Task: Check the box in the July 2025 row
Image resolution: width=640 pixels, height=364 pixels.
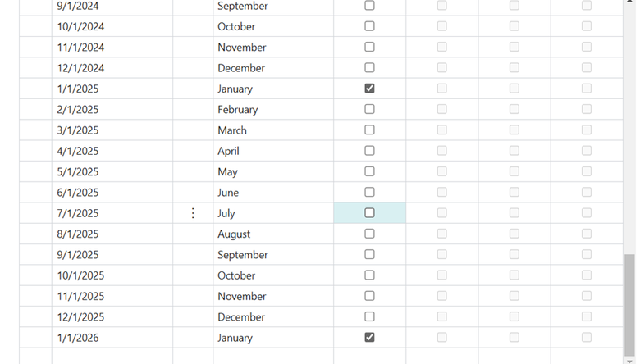Action: click(x=369, y=213)
